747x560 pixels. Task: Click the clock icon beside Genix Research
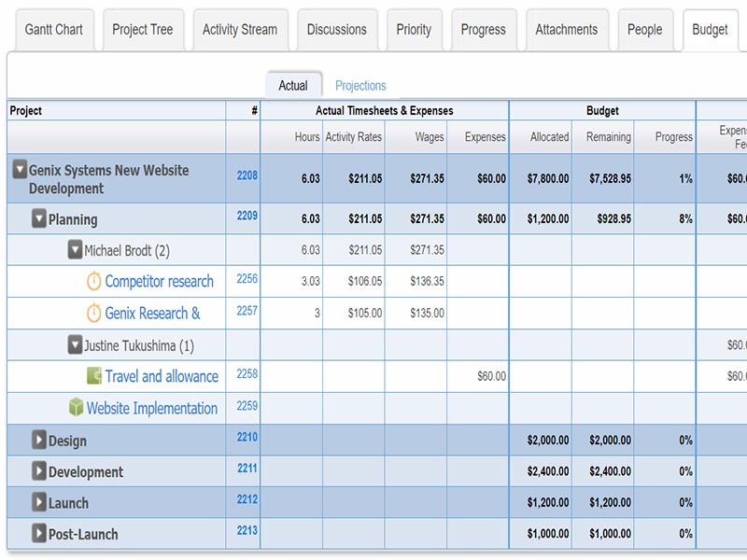94,313
